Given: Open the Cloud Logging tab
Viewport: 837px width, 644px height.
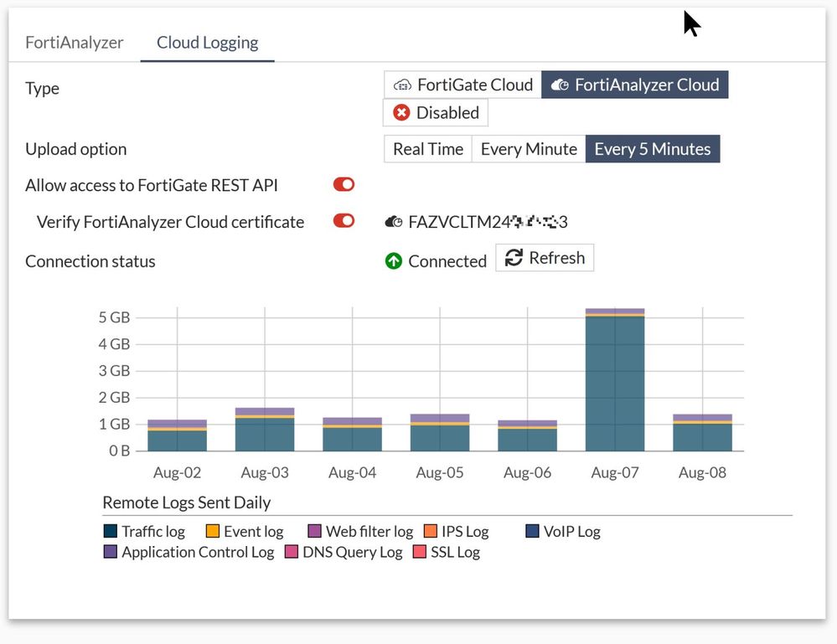Looking at the screenshot, I should pyautogui.click(x=207, y=43).
